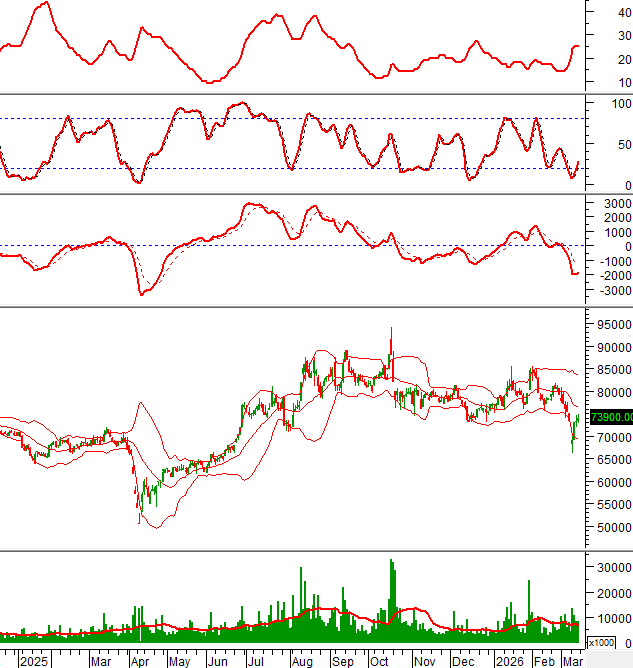
Task: Click the October price spike near 95000
Action: pyautogui.click(x=391, y=329)
